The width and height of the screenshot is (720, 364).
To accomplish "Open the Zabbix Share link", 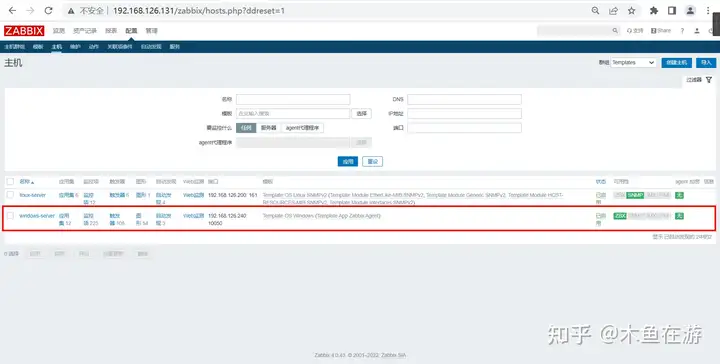I will coord(661,31).
